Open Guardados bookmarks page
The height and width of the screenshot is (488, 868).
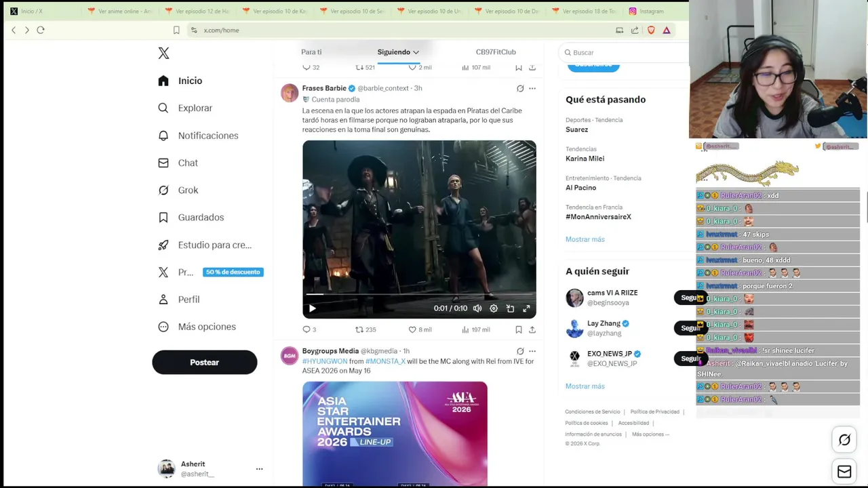pyautogui.click(x=191, y=218)
